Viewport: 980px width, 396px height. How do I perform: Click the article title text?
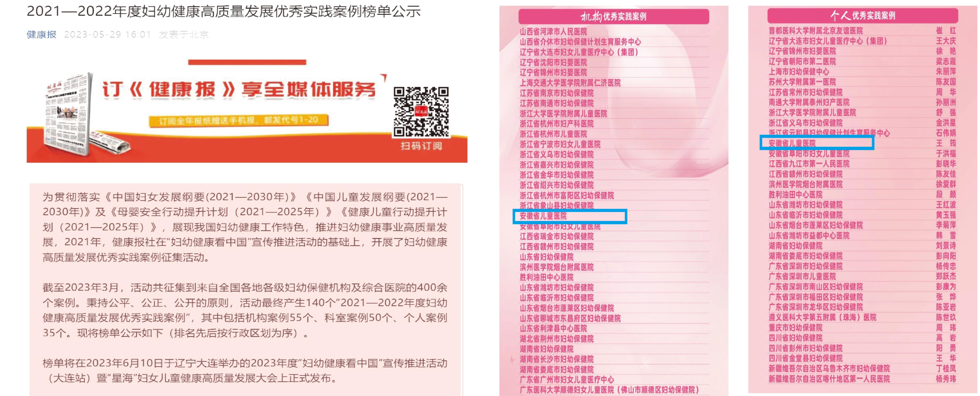[223, 11]
